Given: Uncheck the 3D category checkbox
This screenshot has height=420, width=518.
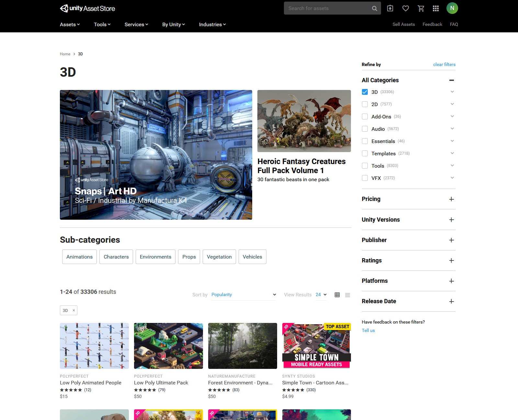Looking at the screenshot, I should click(x=365, y=92).
